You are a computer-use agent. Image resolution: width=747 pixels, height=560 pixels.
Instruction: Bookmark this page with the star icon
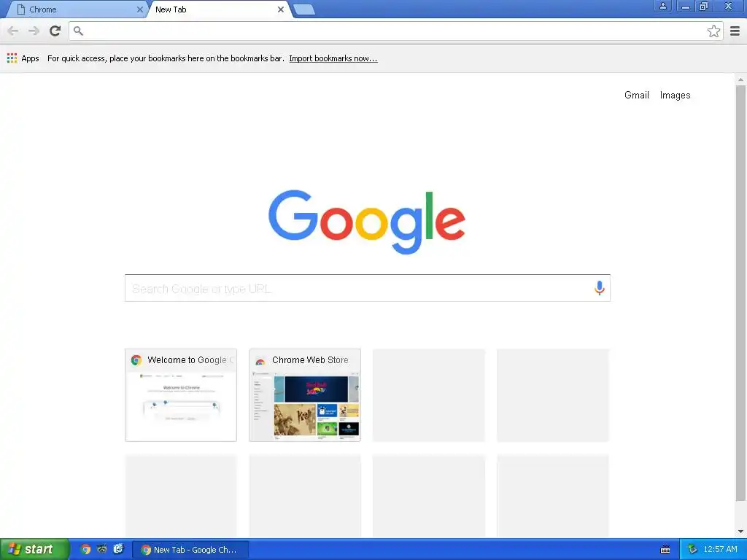pos(713,31)
